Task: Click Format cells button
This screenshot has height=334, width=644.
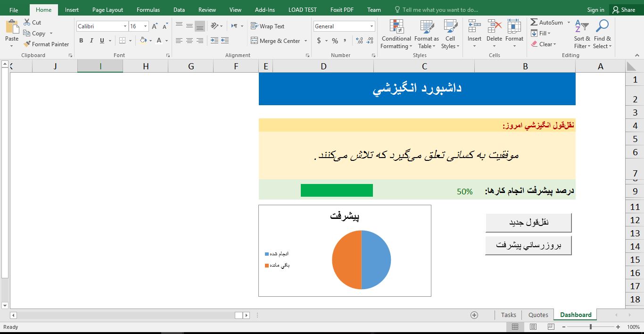Action: pyautogui.click(x=514, y=34)
